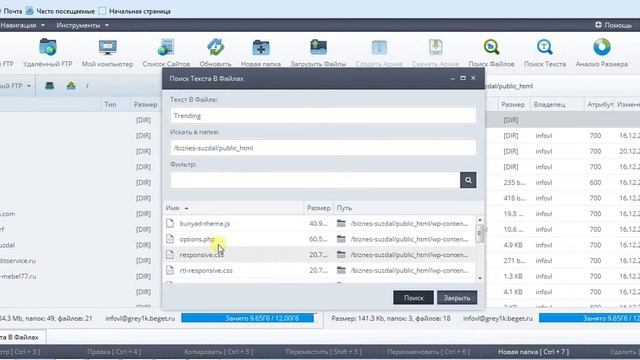Open Анализ Размера tool

coord(602,47)
